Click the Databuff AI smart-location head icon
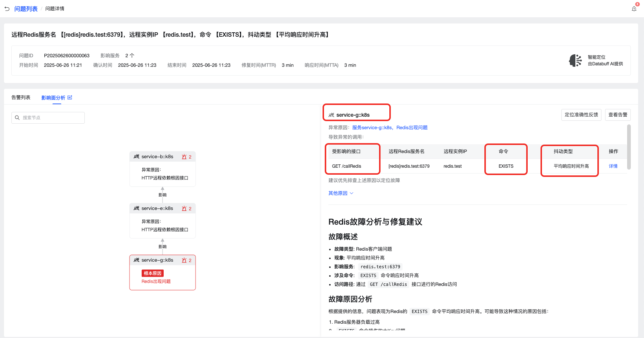This screenshot has width=644, height=338. [575, 61]
